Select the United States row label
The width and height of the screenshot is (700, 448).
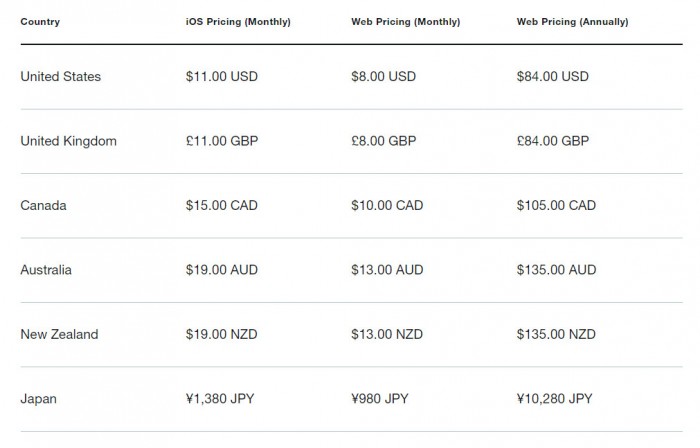click(61, 77)
